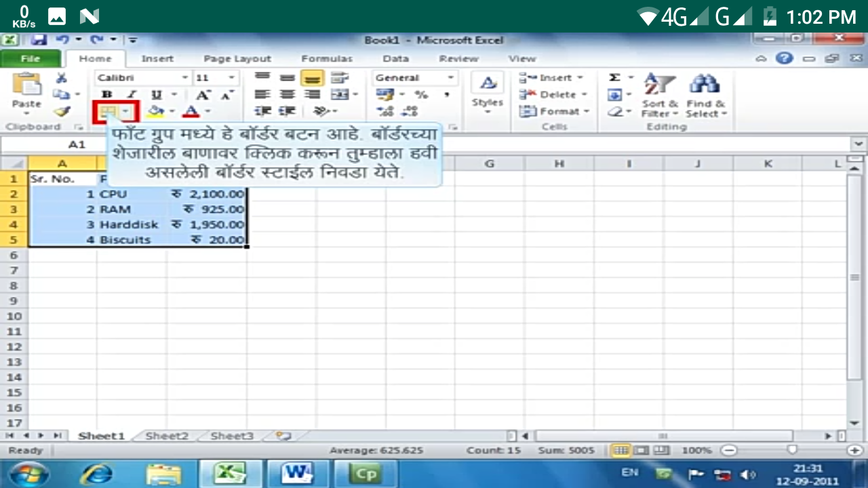Switch to the Data ribbon tab
The width and height of the screenshot is (868, 488).
coord(395,59)
